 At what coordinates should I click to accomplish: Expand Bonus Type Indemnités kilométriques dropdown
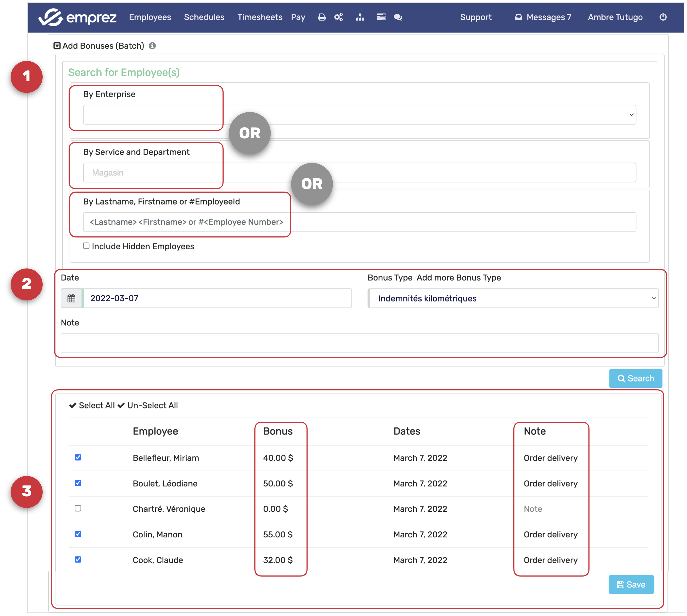pos(513,298)
